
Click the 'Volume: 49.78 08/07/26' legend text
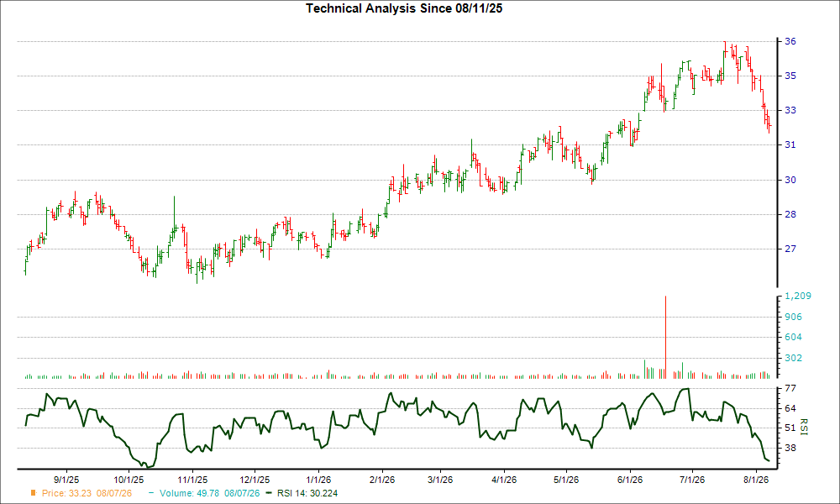209,493
